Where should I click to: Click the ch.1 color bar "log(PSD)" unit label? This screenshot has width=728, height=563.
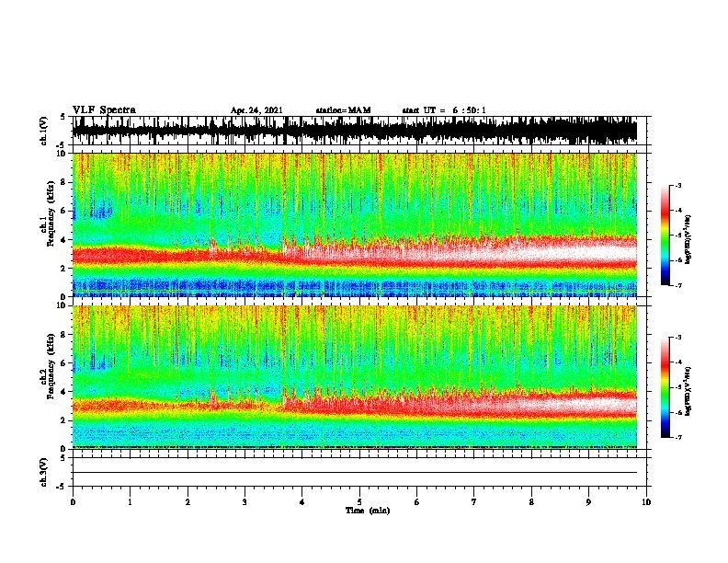(688, 240)
